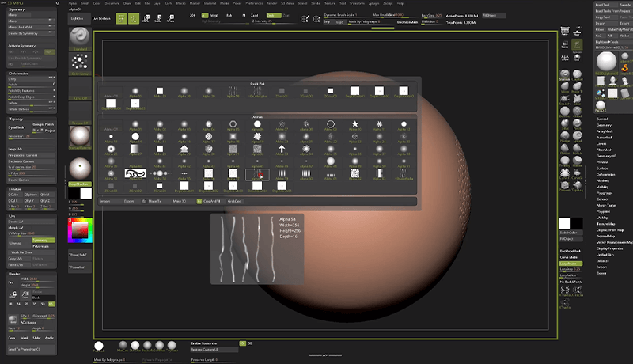Toggle BackfaceMask on the right shelf
Image resolution: width=633 pixels, height=364 pixels.
570,251
